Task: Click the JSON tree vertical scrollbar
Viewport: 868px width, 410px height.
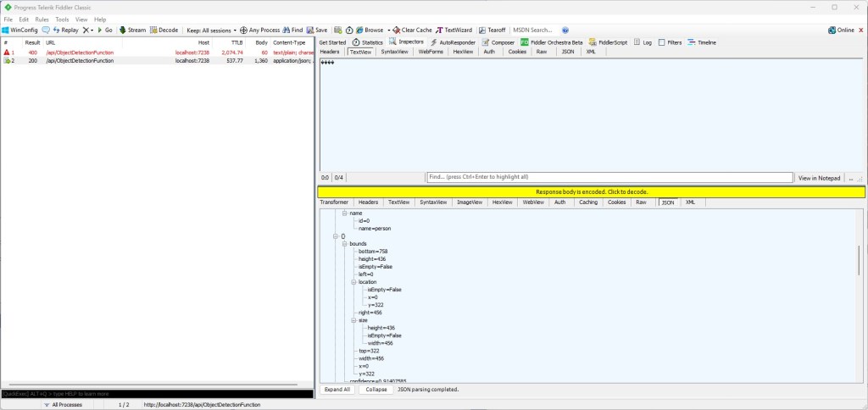Action: 860,254
